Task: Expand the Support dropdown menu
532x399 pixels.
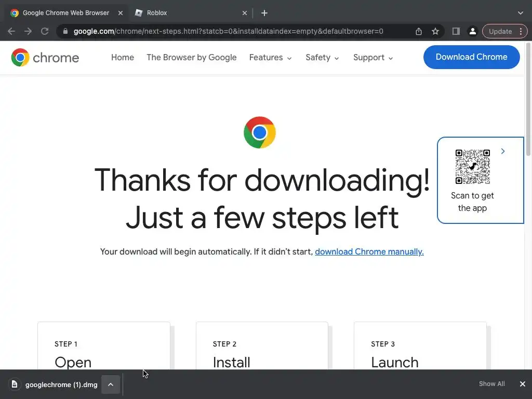Action: pos(373,57)
